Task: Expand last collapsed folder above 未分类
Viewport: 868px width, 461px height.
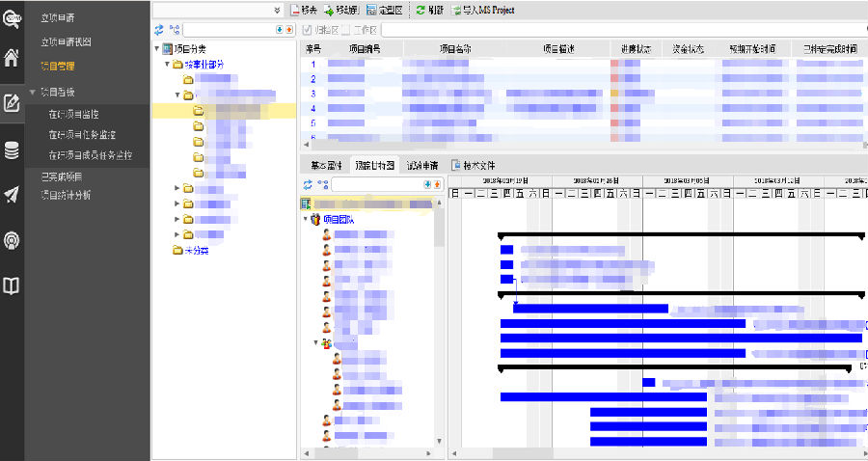Action: pos(177,235)
